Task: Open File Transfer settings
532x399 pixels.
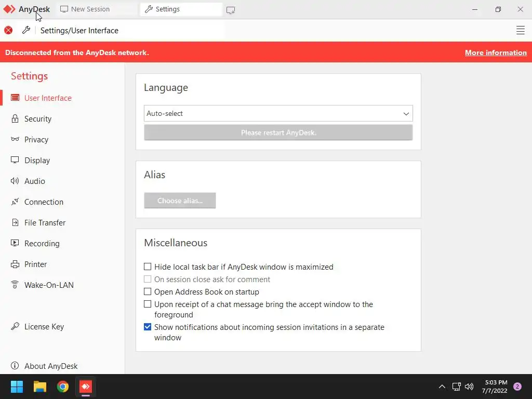Action: tap(45, 222)
